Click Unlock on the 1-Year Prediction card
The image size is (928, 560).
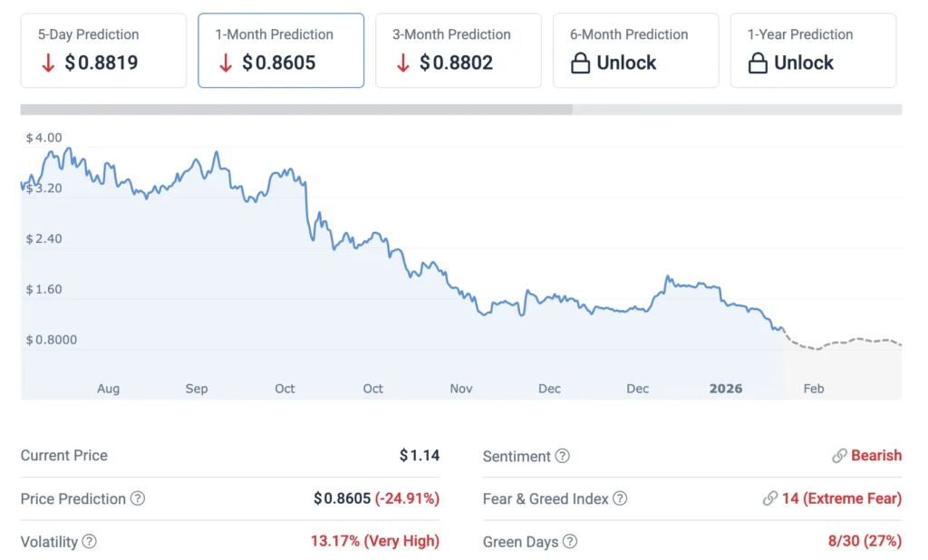(x=805, y=63)
